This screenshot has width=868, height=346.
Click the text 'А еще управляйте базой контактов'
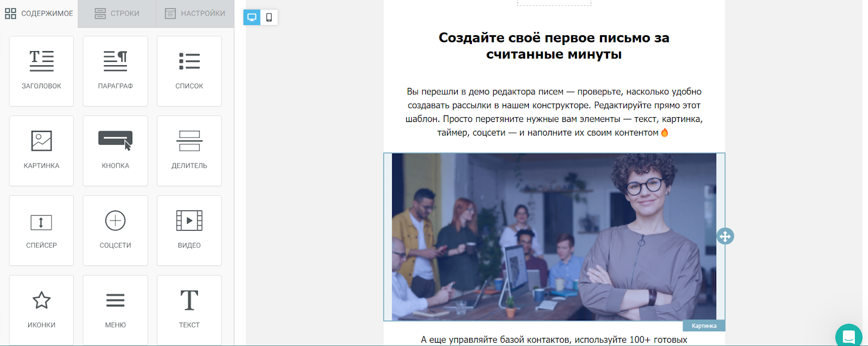554,339
